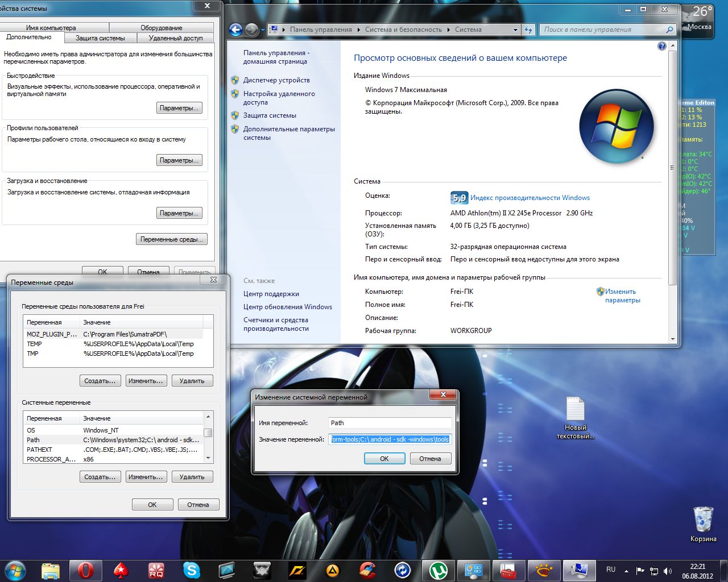Show hidden tray icons arrow
This screenshot has width=728, height=582.
coord(626,571)
